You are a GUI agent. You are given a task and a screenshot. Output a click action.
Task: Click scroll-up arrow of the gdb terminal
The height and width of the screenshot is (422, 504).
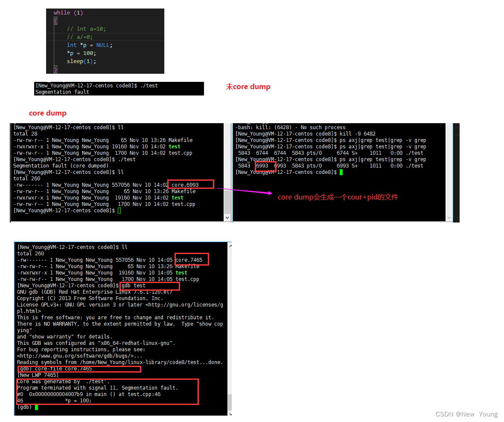pyautogui.click(x=230, y=245)
